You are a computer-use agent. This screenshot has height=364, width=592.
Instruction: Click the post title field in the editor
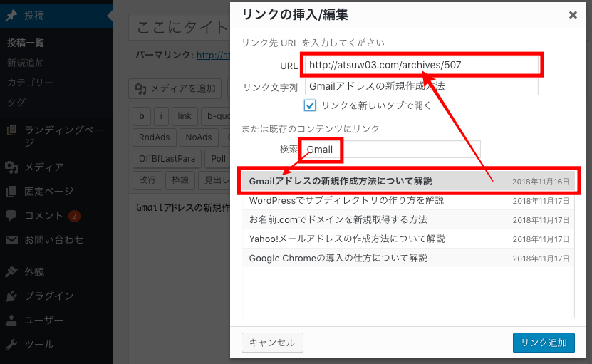pyautogui.click(x=180, y=27)
